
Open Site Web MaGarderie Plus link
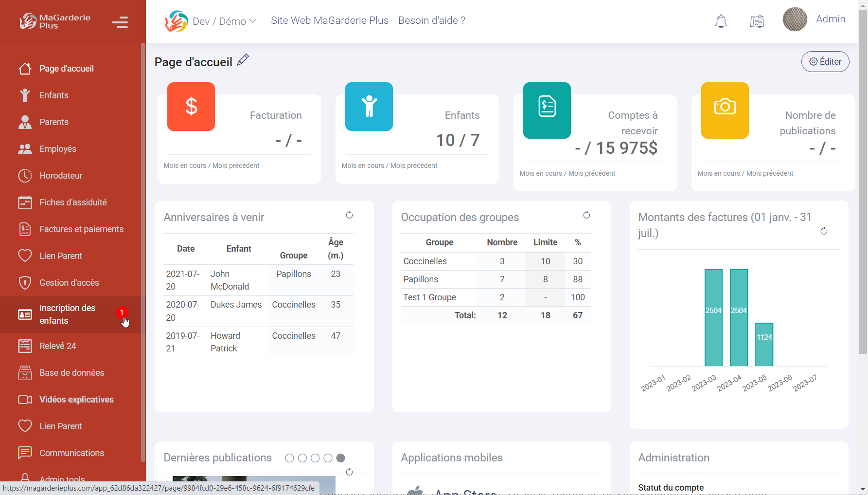click(329, 20)
